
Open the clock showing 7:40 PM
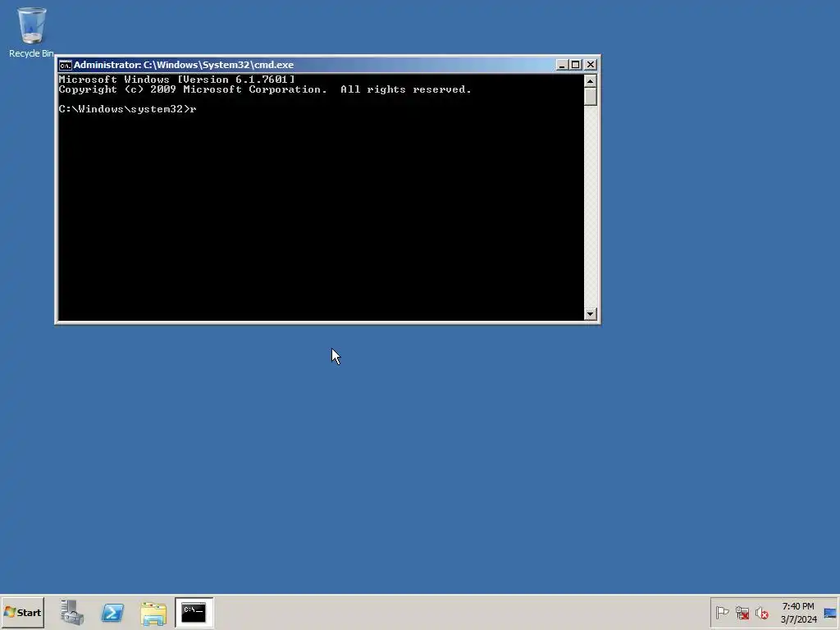coord(798,612)
